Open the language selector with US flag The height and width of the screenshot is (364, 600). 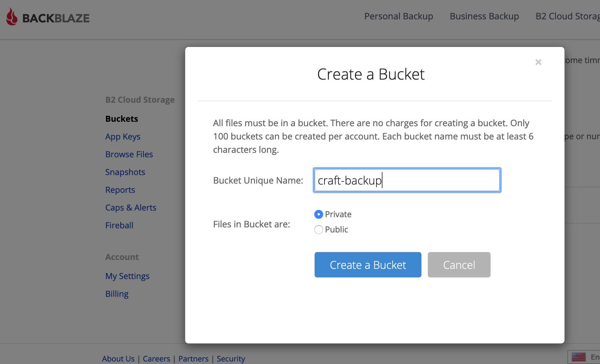point(584,357)
